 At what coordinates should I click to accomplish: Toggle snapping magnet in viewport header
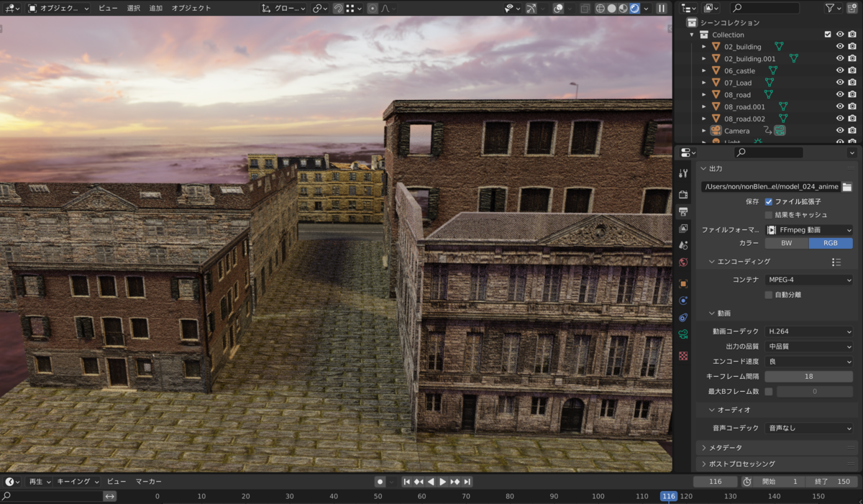(x=338, y=9)
